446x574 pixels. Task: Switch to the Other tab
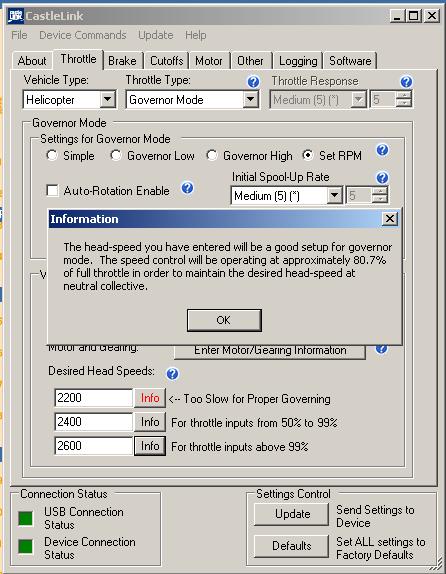coord(250,61)
